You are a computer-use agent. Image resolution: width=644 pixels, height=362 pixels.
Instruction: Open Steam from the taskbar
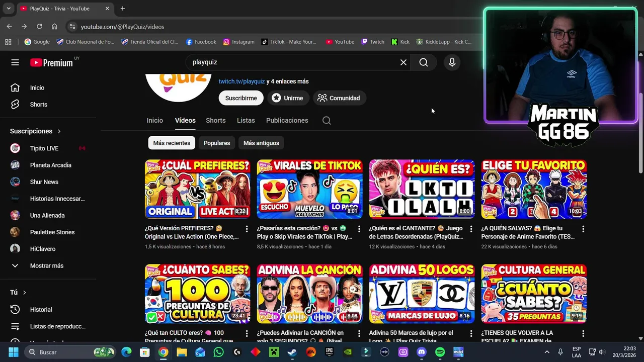pos(292,352)
